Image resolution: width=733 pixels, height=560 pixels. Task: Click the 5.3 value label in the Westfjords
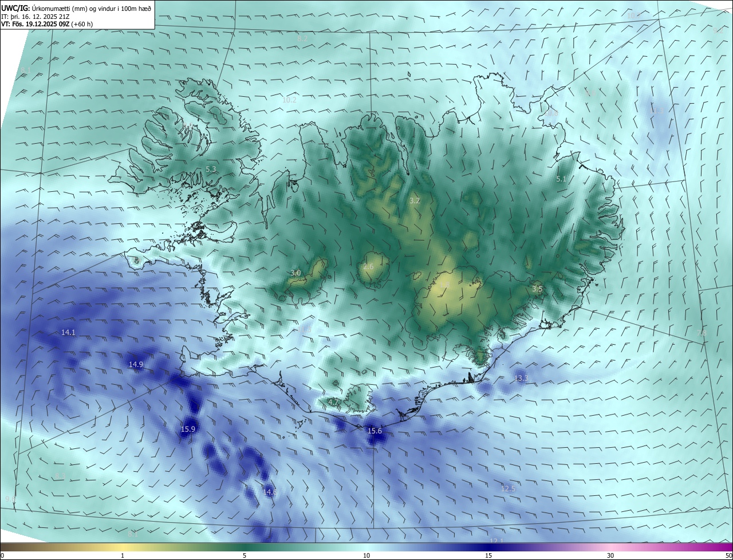[211, 169]
